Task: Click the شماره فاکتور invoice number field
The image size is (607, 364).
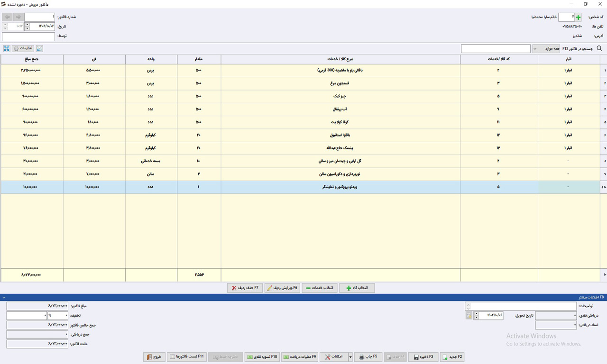Action: point(39,17)
